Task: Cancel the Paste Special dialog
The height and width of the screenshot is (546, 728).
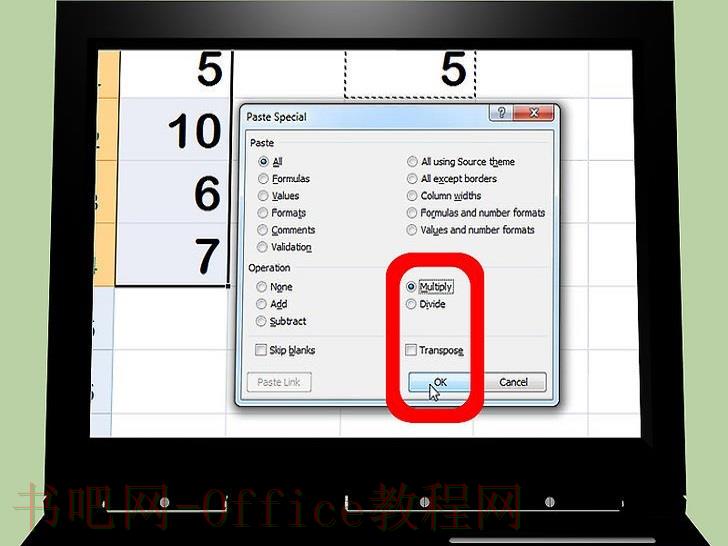Action: 513,382
